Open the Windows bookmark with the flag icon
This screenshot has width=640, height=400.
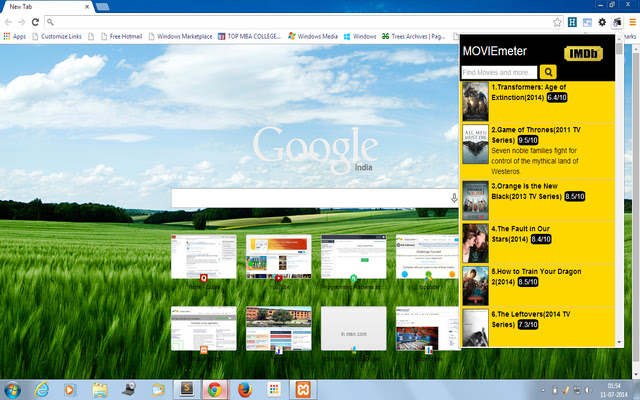click(x=360, y=36)
